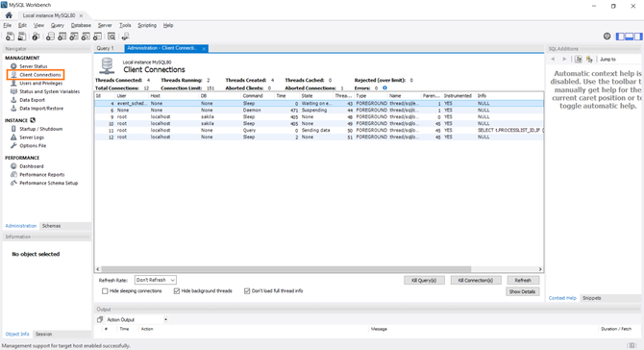Switch to the Session tab
The width and height of the screenshot is (644, 350).
tap(43, 334)
